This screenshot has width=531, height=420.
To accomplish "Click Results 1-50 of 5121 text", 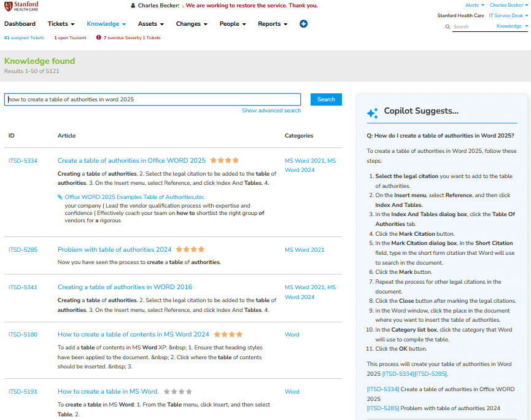I will (x=31, y=71).
